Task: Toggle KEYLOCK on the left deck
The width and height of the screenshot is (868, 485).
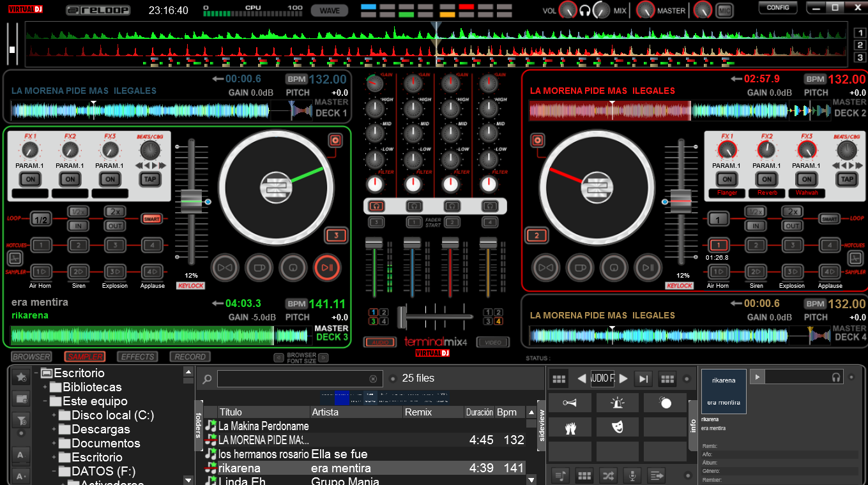Action: pos(190,286)
